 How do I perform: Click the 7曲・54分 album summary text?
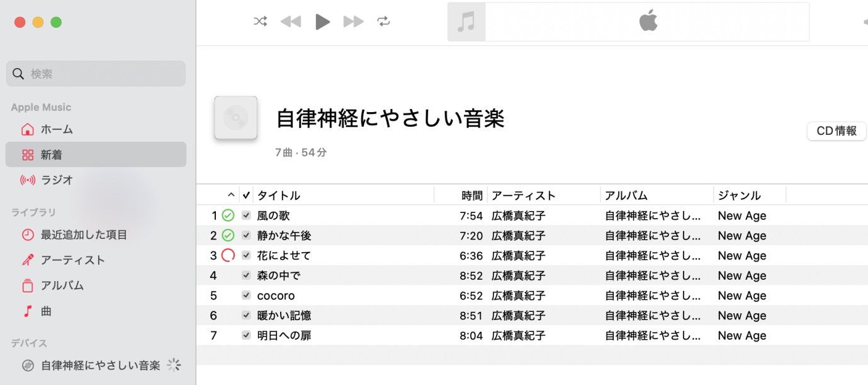click(x=301, y=152)
